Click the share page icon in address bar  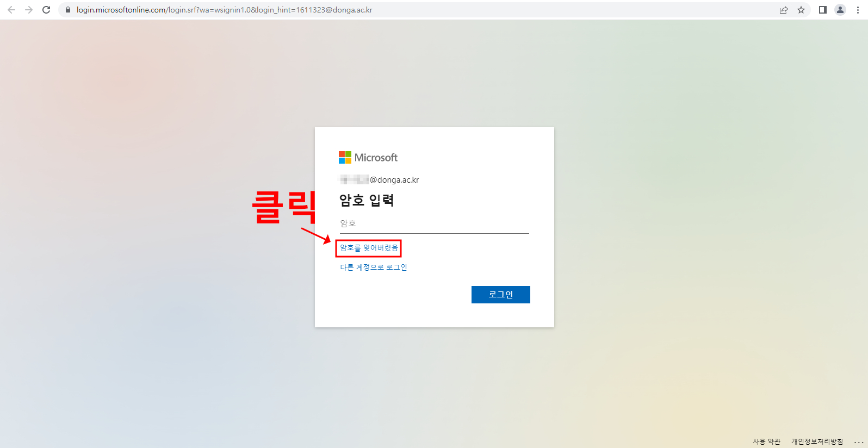coord(784,10)
